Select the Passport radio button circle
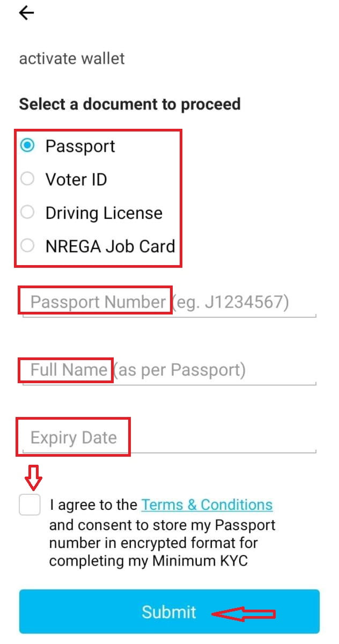 tap(27, 145)
